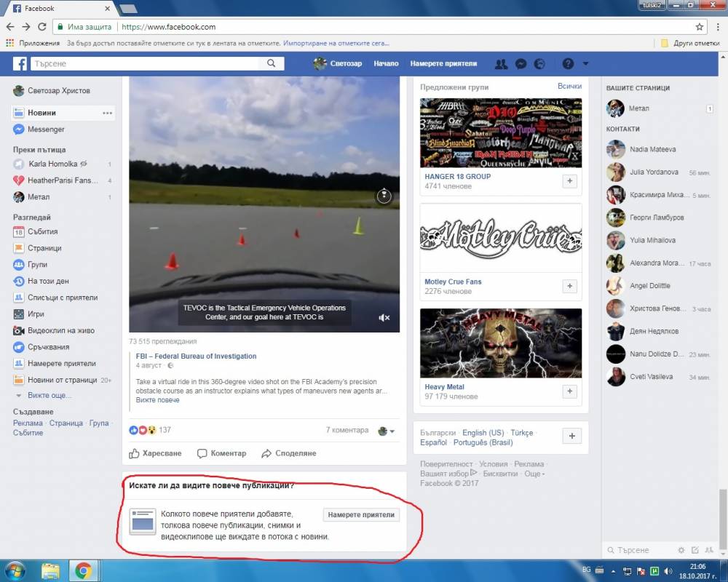Open File Explorer from the taskbar
The height and width of the screenshot is (582, 728).
pos(50,571)
